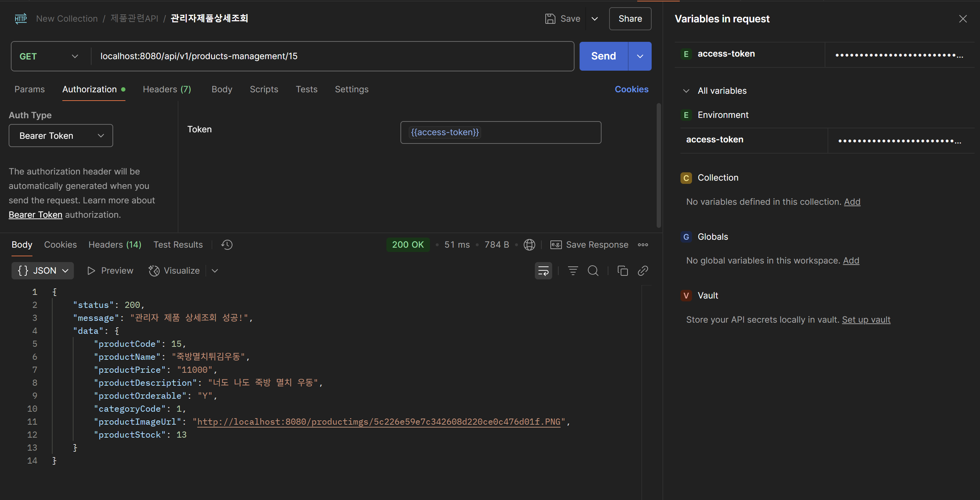
Task: Open the Test Results response tab
Action: click(x=178, y=245)
